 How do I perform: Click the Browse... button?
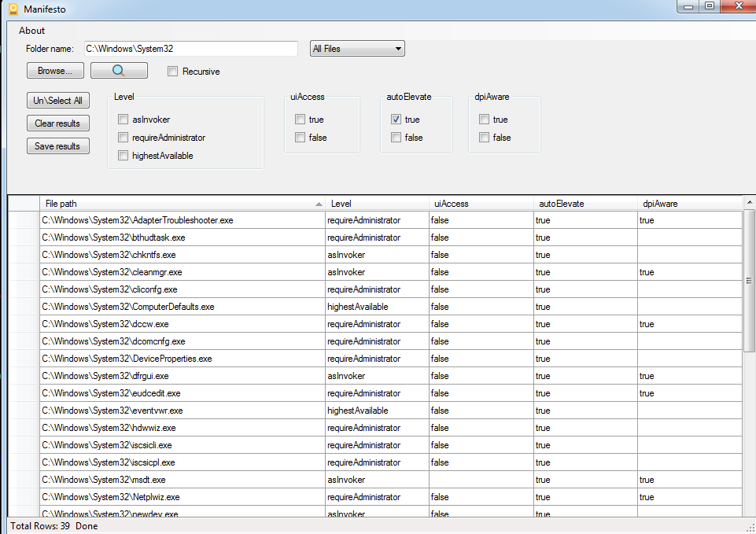55,71
